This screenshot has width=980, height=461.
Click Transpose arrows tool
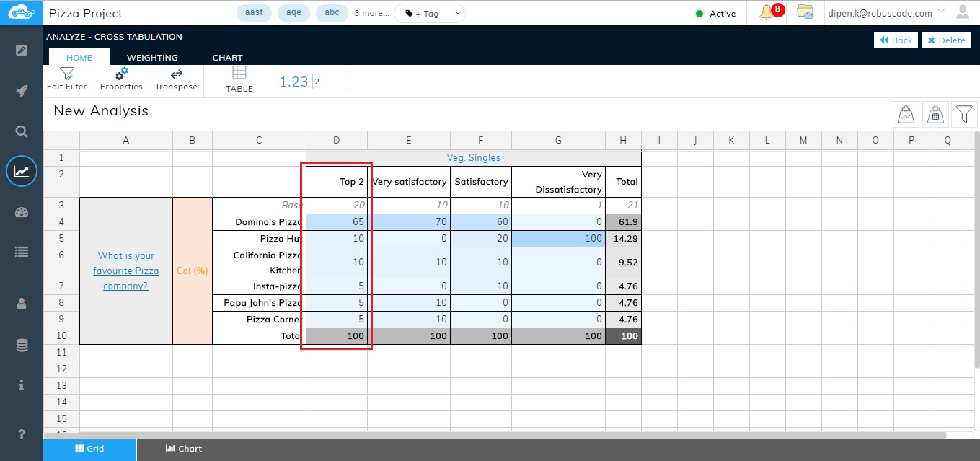tap(176, 79)
